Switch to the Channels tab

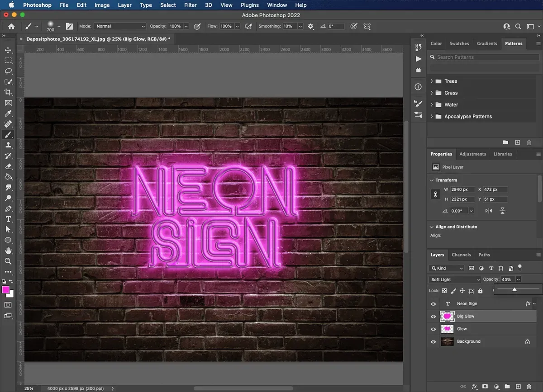click(x=461, y=255)
